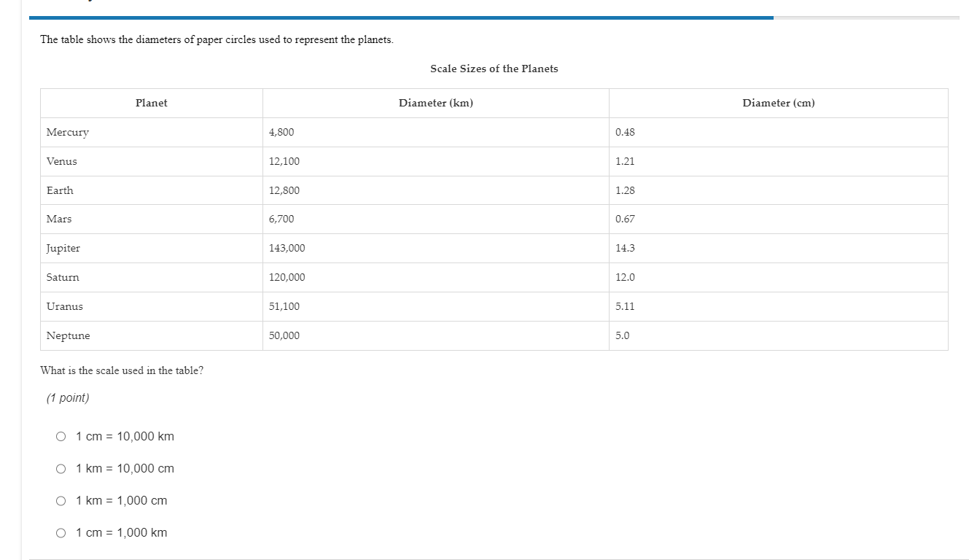Click the question text about the scale used
969x560 pixels.
tap(122, 370)
